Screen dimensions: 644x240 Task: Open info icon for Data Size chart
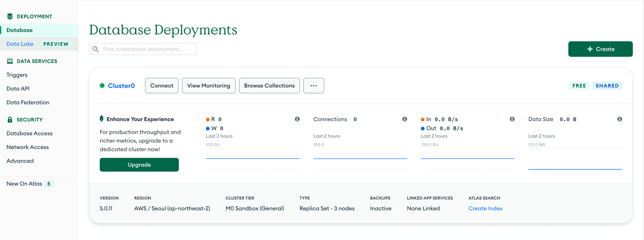point(619,119)
